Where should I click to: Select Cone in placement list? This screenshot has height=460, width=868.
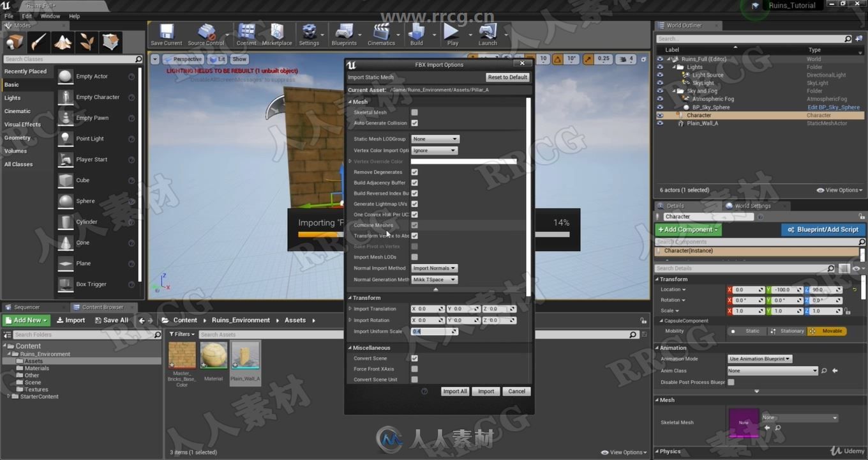96,243
